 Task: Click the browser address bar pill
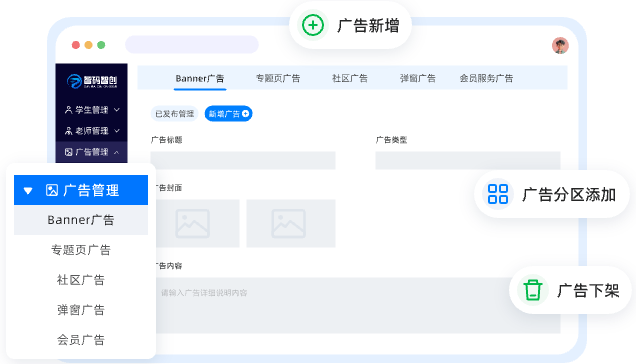192,45
